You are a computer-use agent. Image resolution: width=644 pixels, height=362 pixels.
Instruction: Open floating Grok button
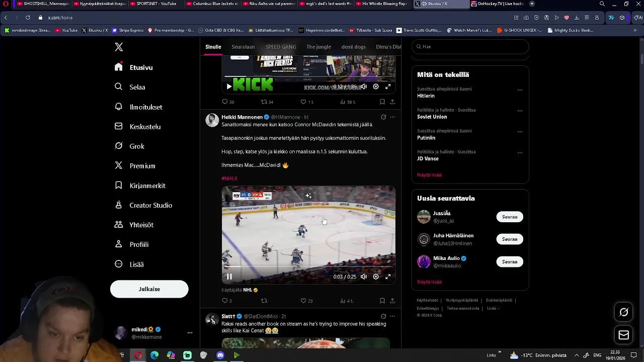coord(623,312)
